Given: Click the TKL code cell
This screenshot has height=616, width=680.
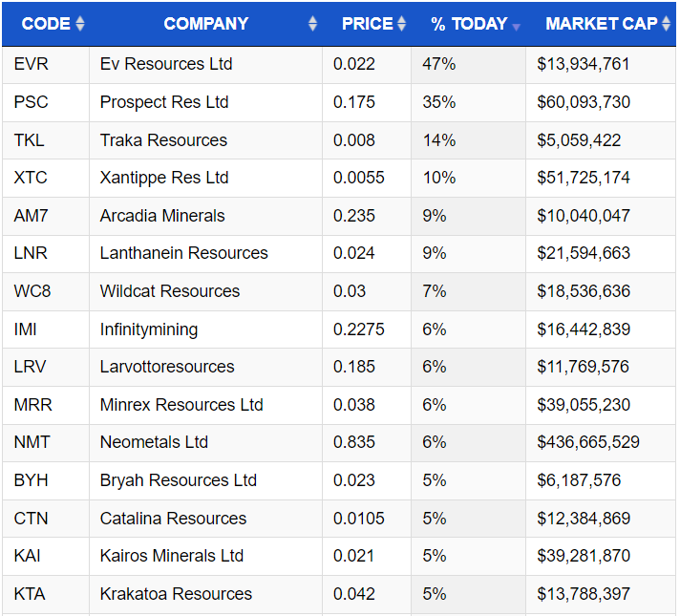Looking at the screenshot, I should (x=30, y=140).
